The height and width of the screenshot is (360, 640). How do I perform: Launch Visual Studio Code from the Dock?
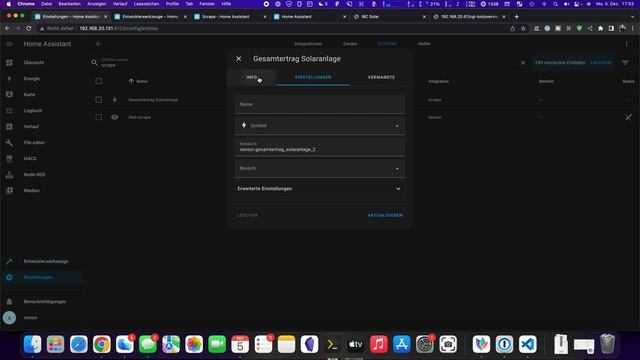527,344
